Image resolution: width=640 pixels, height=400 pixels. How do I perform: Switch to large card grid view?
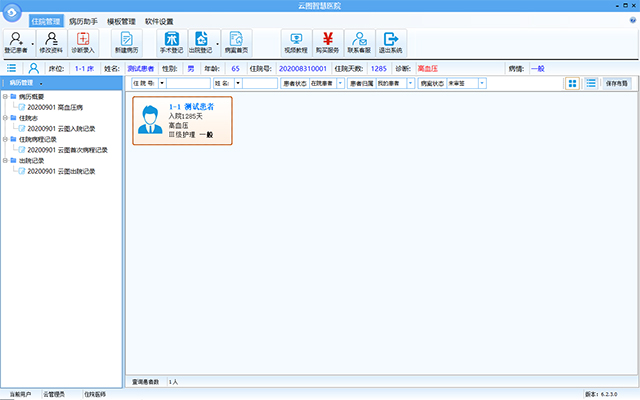point(572,83)
